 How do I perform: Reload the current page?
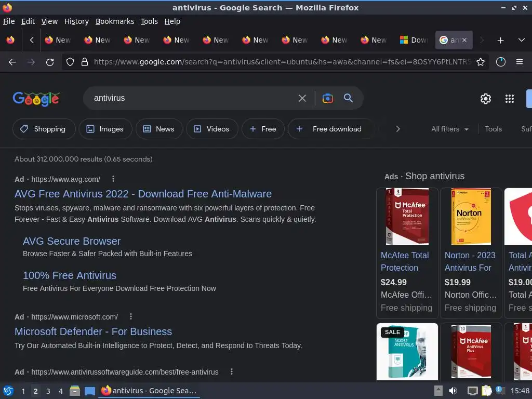click(50, 62)
